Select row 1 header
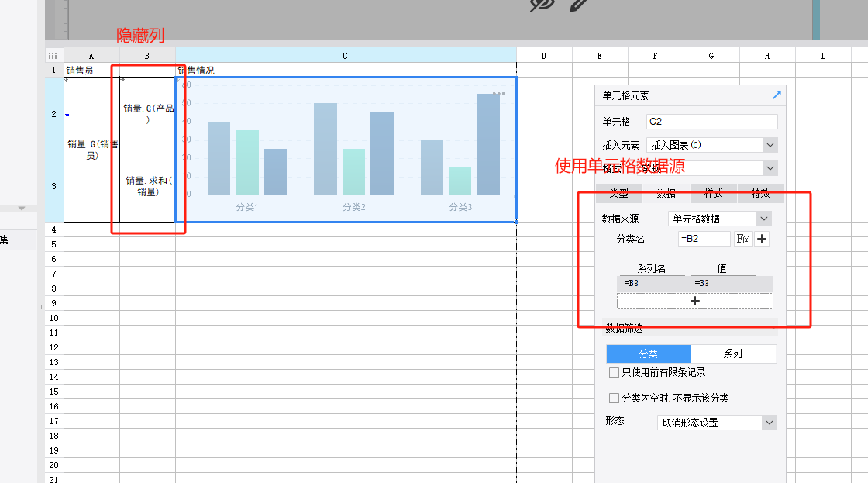 (53, 71)
